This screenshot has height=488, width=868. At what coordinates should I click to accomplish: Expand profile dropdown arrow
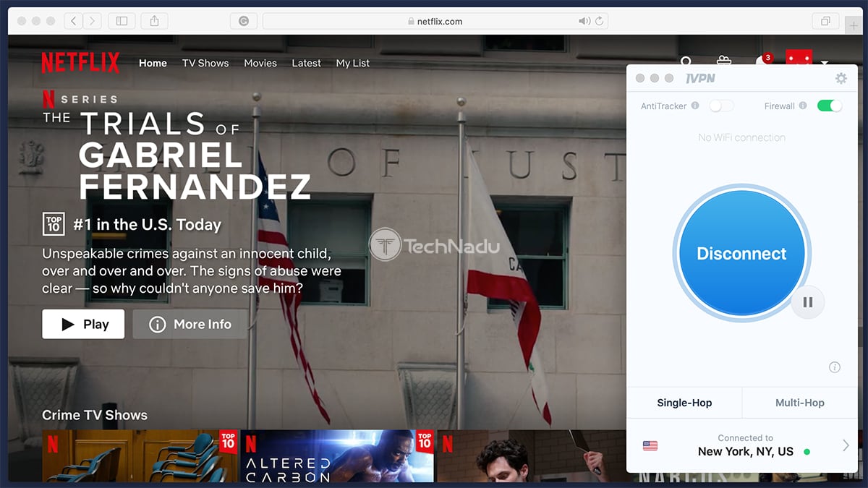click(x=825, y=63)
